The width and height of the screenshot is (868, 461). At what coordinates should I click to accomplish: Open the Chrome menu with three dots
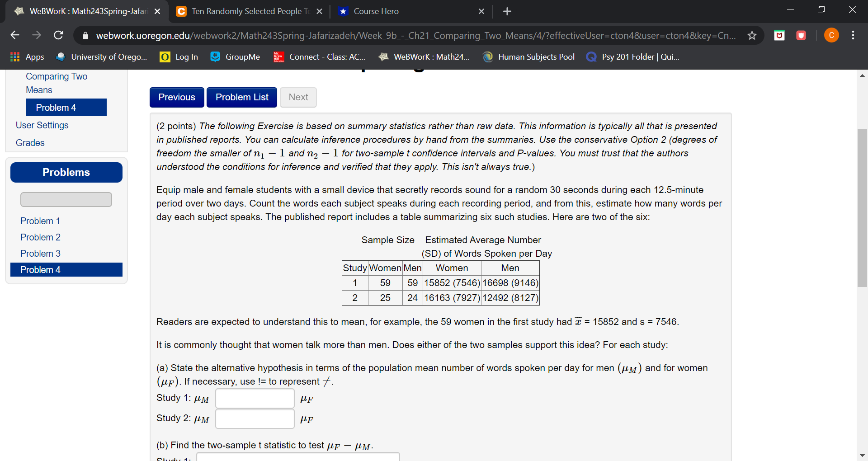click(854, 35)
